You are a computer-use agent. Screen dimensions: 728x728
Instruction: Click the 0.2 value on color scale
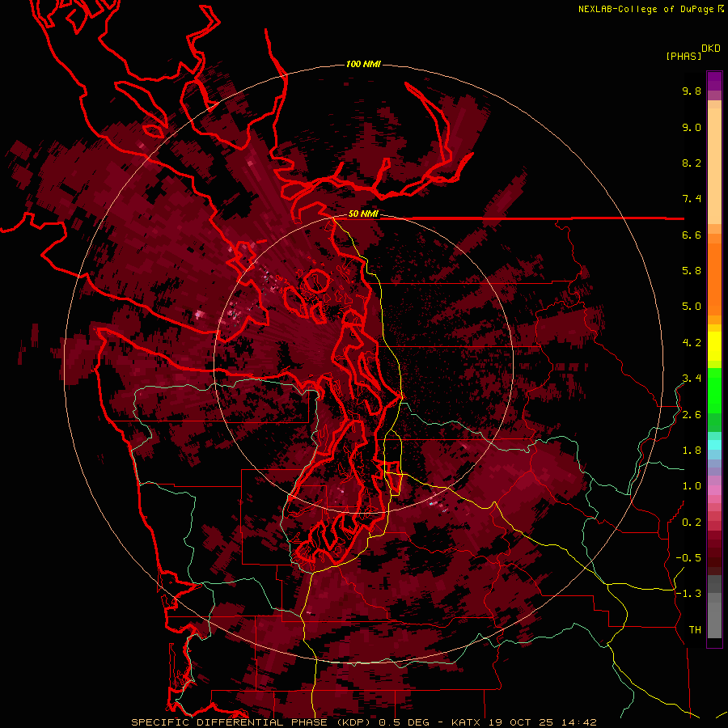(692, 523)
